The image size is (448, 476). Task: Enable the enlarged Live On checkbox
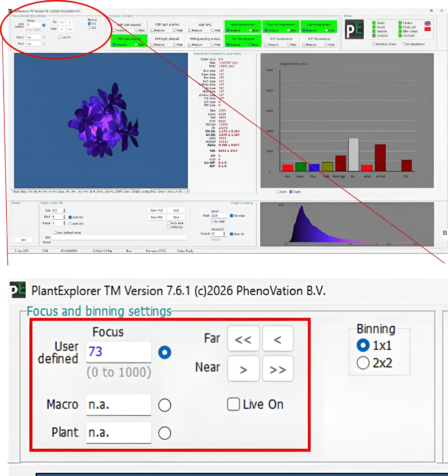(234, 404)
